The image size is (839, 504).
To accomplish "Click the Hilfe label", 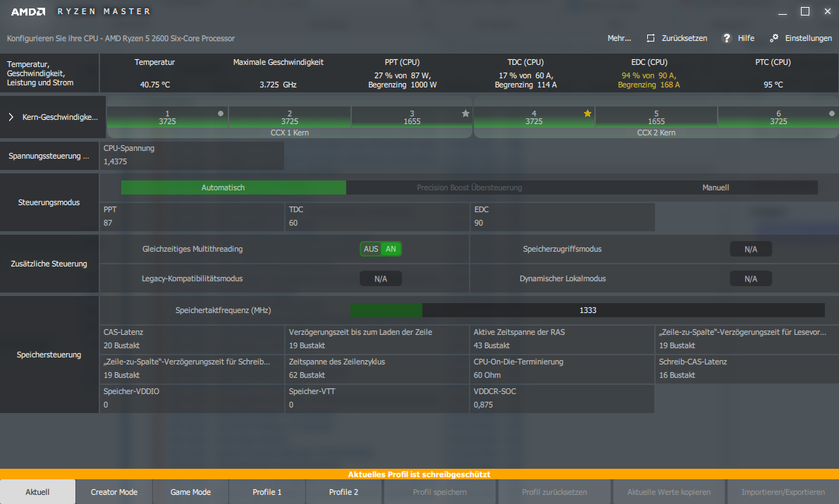I will (x=746, y=38).
